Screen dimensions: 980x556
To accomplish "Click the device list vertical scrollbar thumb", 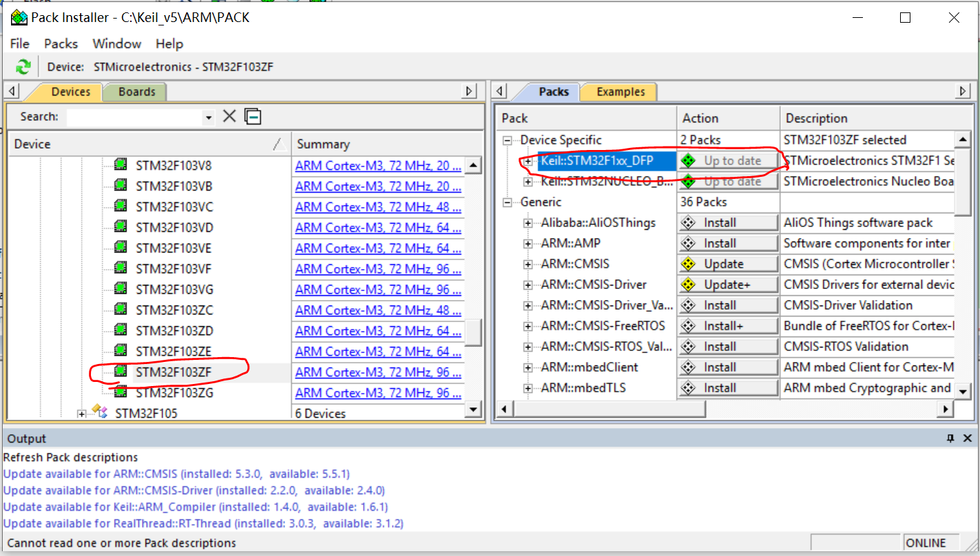I will (x=474, y=332).
